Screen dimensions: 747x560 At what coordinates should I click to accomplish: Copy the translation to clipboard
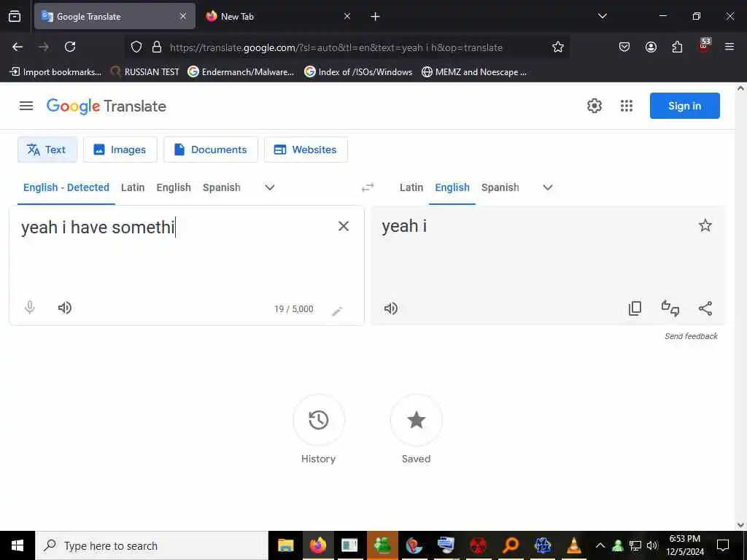pos(635,308)
